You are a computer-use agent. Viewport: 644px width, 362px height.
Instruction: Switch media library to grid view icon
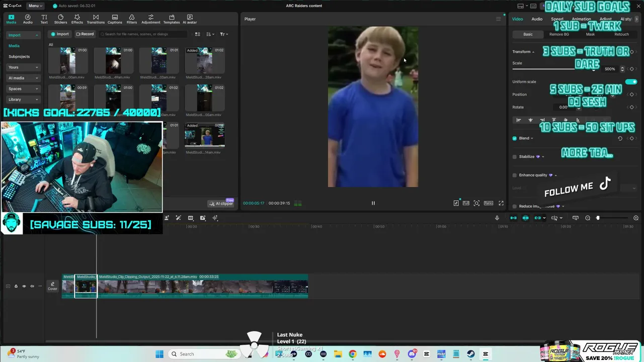tap(197, 34)
